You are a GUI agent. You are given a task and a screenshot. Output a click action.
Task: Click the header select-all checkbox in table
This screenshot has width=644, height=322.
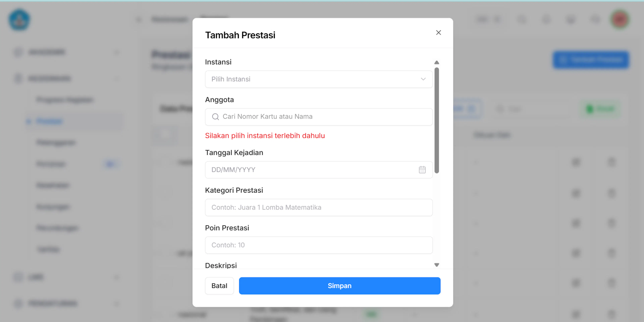165,135
